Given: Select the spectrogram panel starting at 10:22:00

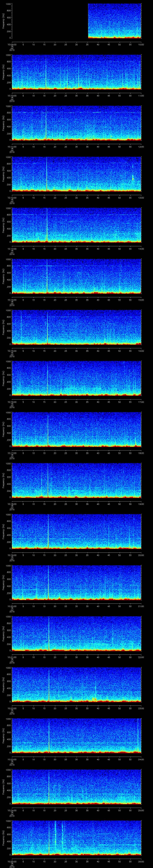Looking at the screenshot, I should (x=76, y=685).
